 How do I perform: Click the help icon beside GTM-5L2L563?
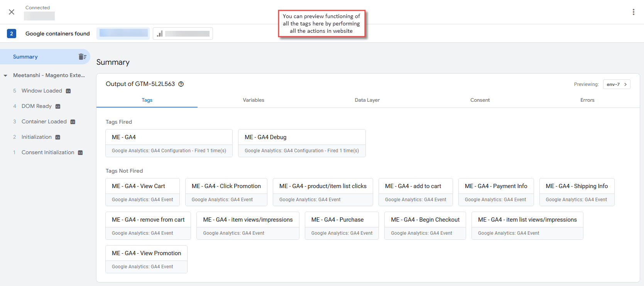181,84
